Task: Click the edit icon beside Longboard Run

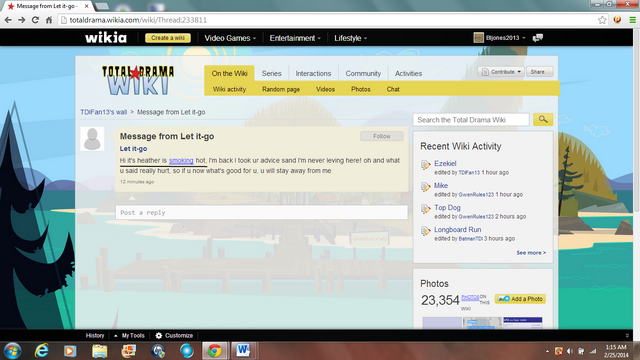Action: tap(426, 231)
